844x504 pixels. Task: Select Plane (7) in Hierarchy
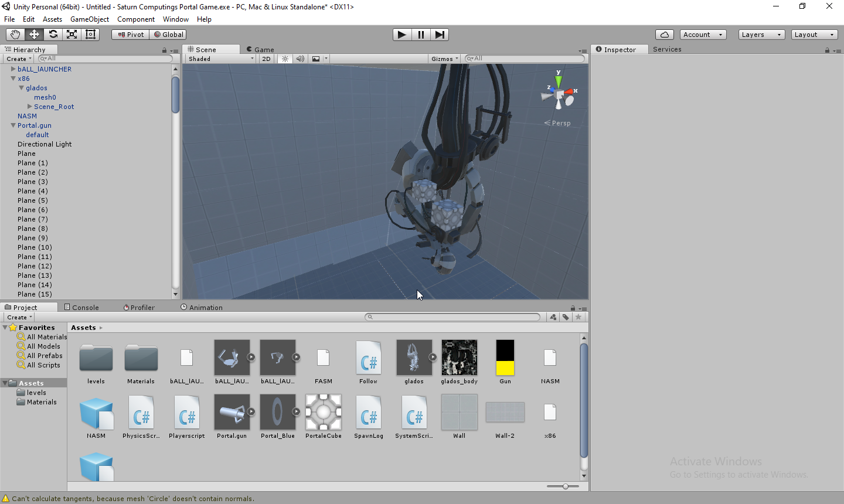(x=33, y=219)
